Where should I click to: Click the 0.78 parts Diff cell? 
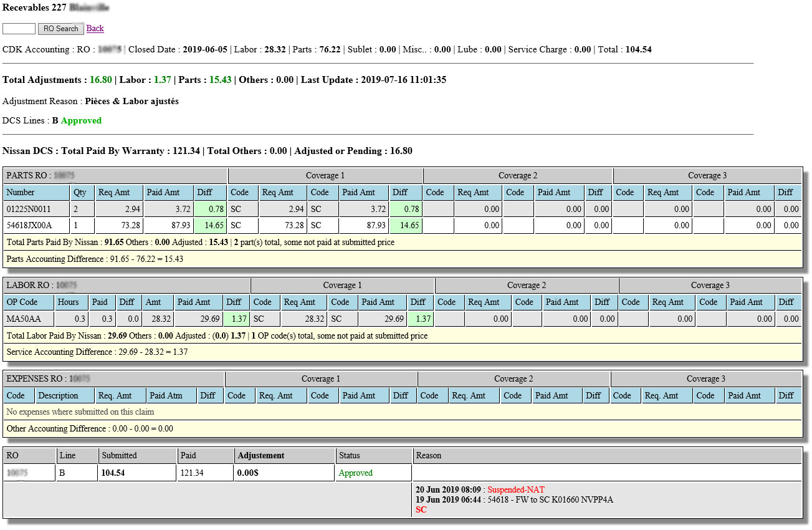(x=210, y=209)
